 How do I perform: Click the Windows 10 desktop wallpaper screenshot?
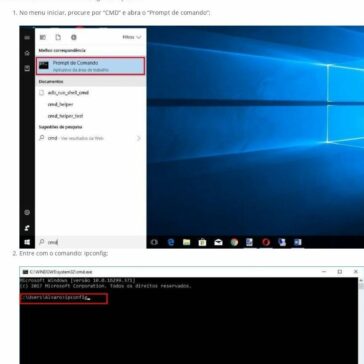click(255, 131)
